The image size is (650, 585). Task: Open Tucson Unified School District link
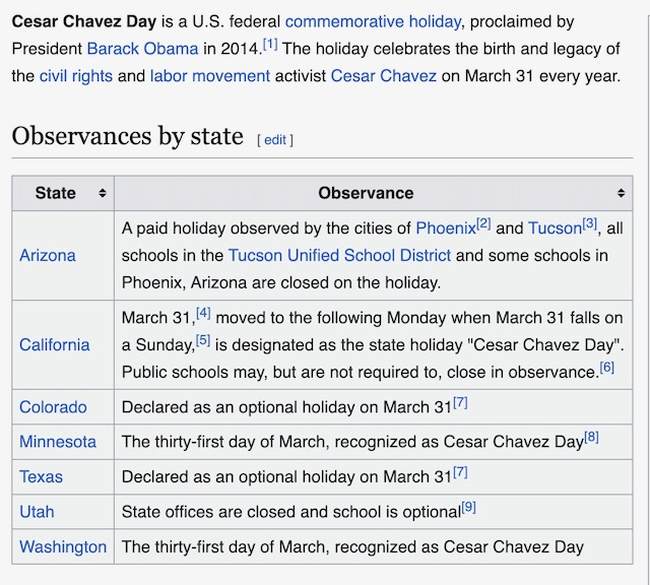(x=339, y=255)
